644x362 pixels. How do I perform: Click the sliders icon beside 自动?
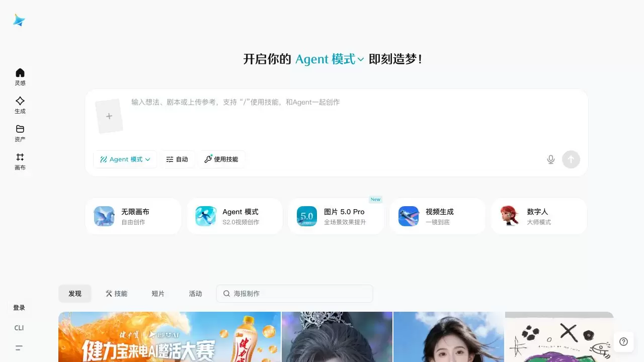click(170, 159)
